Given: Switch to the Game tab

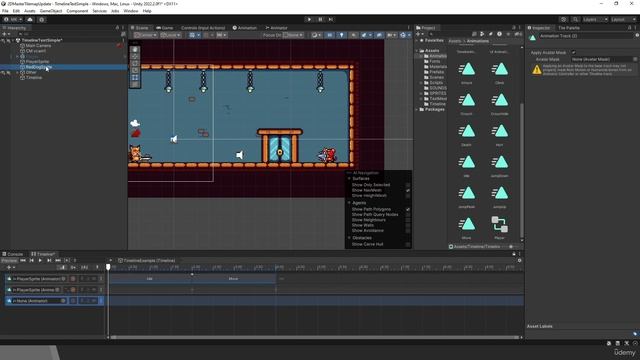Looking at the screenshot, I should pos(165,28).
